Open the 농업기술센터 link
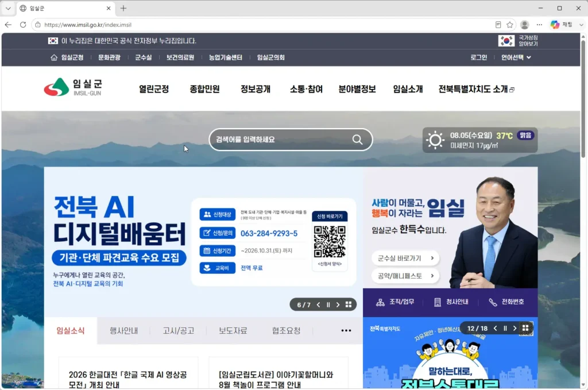The image size is (588, 390). pyautogui.click(x=225, y=57)
